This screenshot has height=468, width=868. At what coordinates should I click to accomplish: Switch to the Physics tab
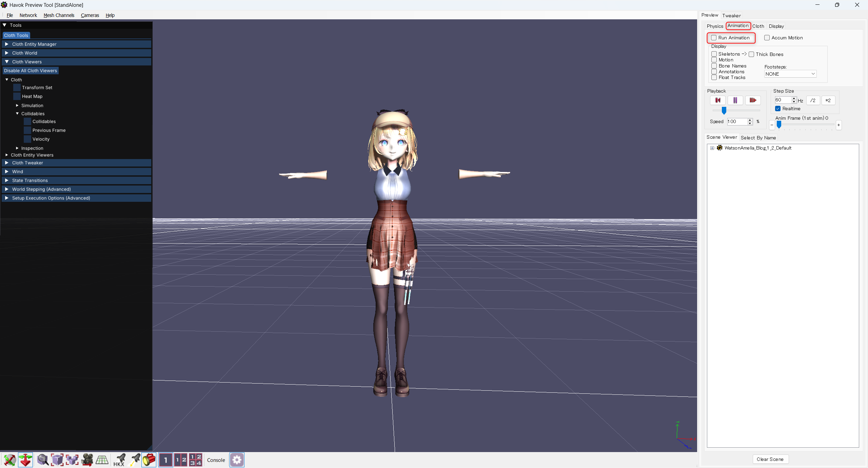click(715, 26)
